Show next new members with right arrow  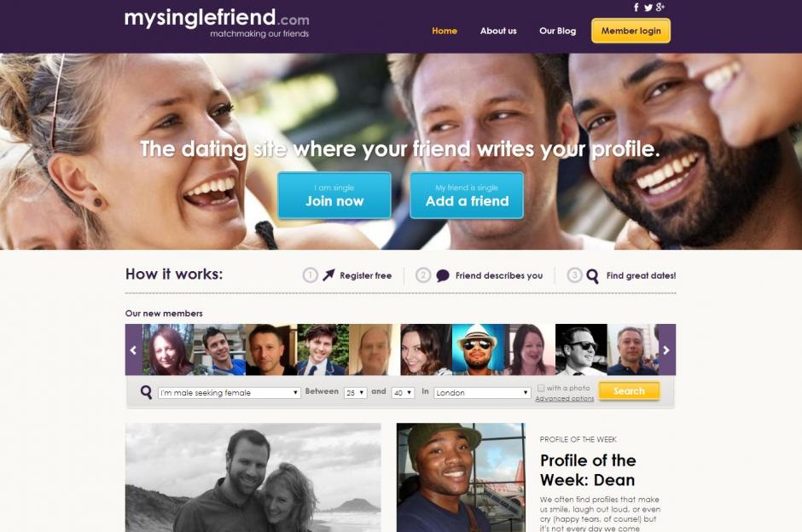pyautogui.click(x=666, y=350)
